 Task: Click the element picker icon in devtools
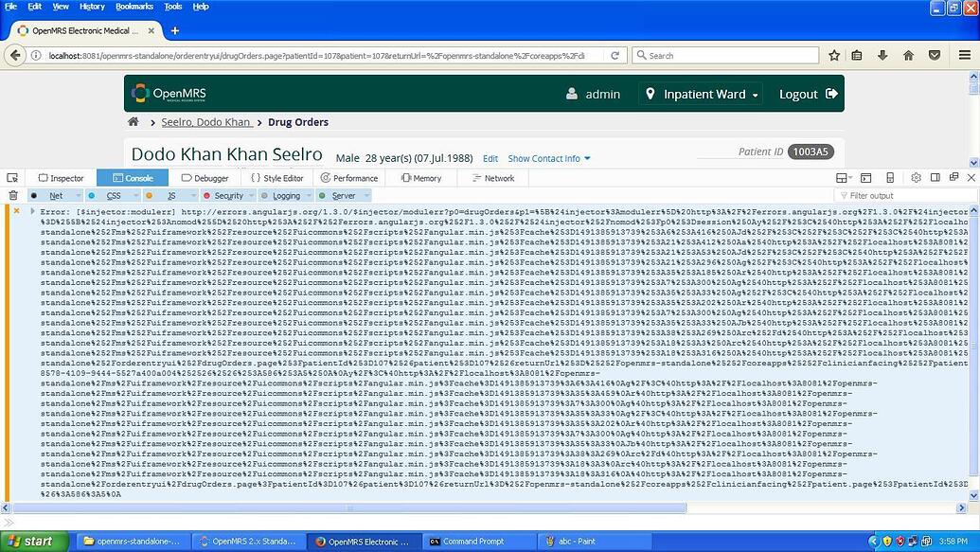(x=13, y=178)
